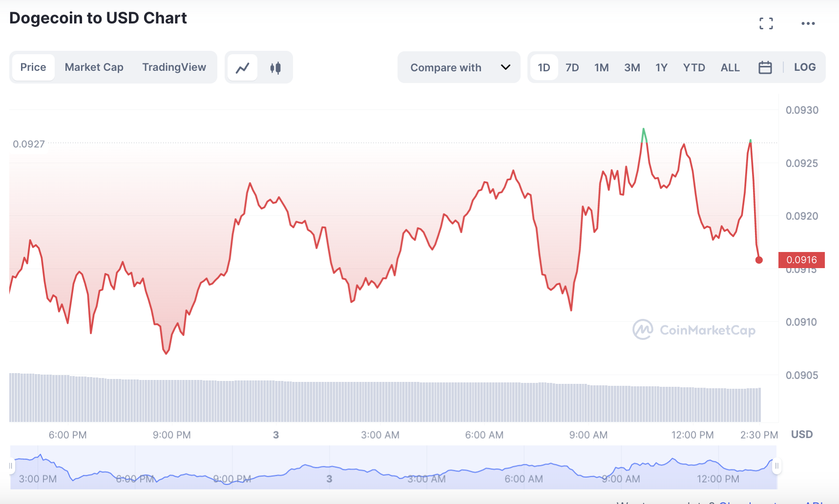
Task: Expand the Compare with dropdown
Action: 459,67
